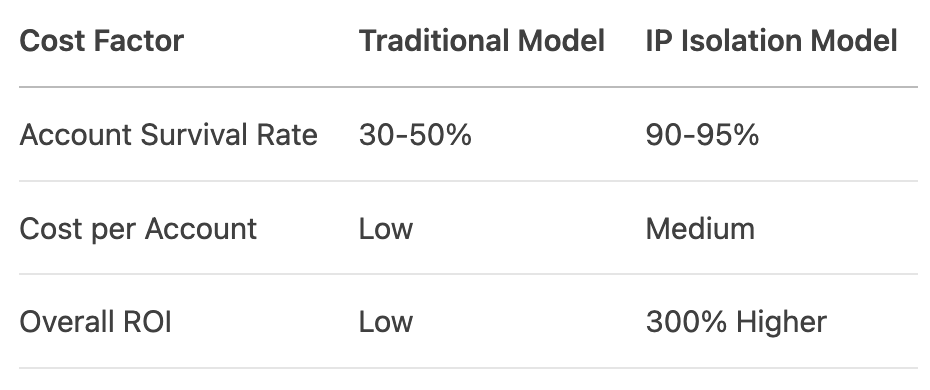Click the 90-95% survival rate cell
The width and height of the screenshot is (930, 390).
(x=702, y=135)
